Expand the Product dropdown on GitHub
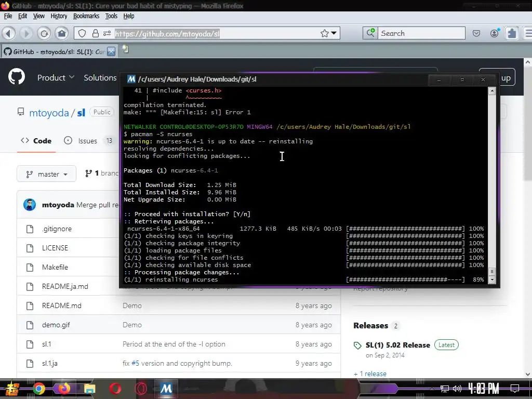The height and width of the screenshot is (399, 532). 56,78
